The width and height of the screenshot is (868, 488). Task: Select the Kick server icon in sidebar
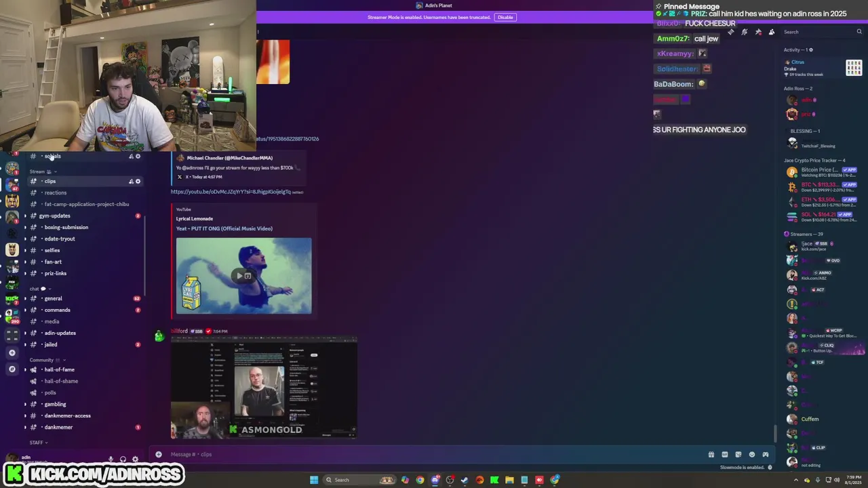pos(12,300)
